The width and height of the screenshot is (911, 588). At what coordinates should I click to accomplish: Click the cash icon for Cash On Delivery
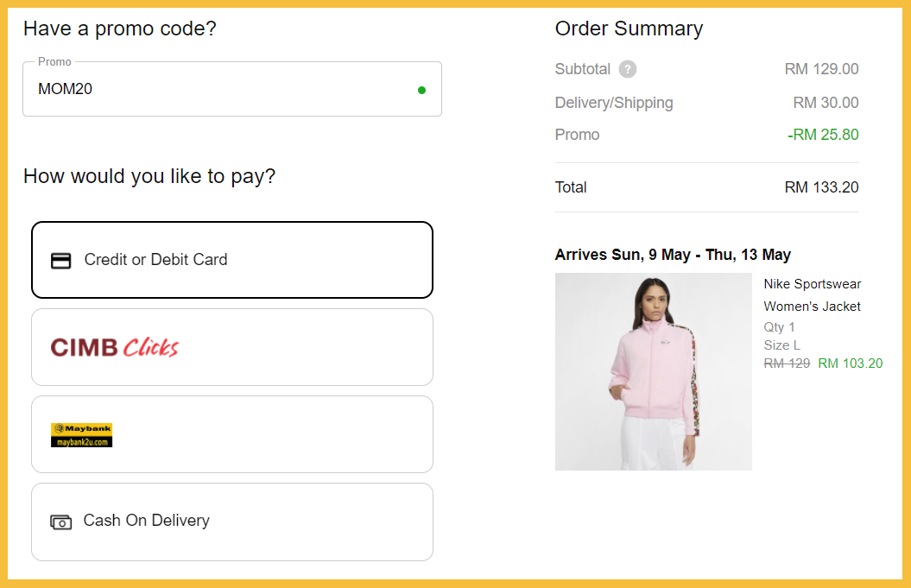click(60, 522)
